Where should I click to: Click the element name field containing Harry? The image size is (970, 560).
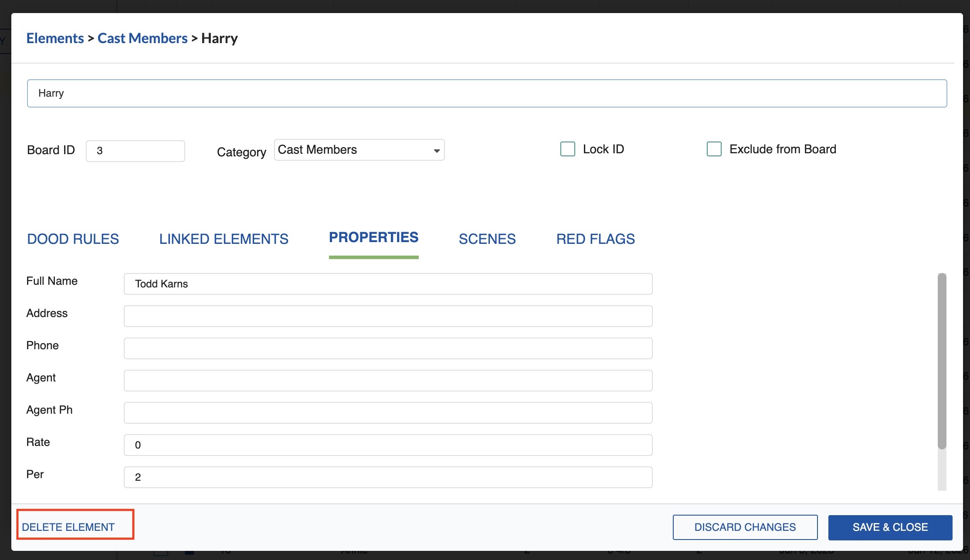(x=487, y=93)
